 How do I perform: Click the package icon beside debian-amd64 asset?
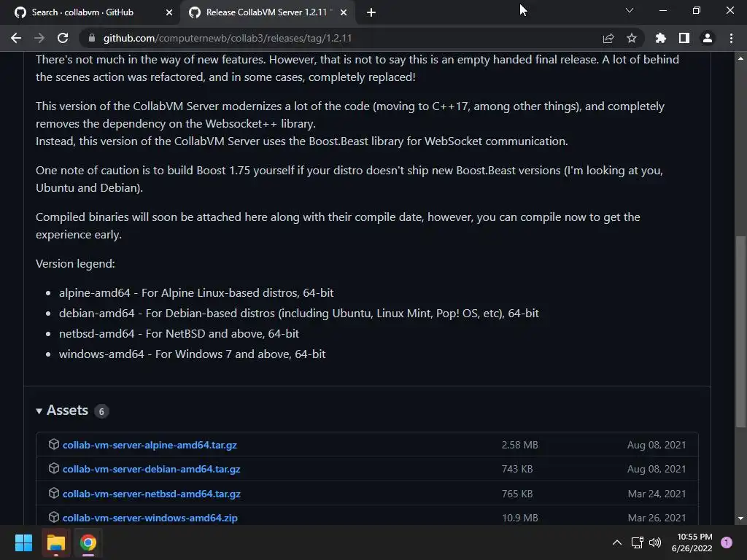[x=53, y=469]
